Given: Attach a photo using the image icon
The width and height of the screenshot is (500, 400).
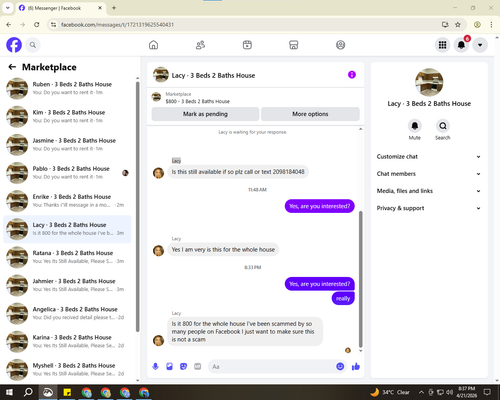Looking at the screenshot, I should coord(170,367).
